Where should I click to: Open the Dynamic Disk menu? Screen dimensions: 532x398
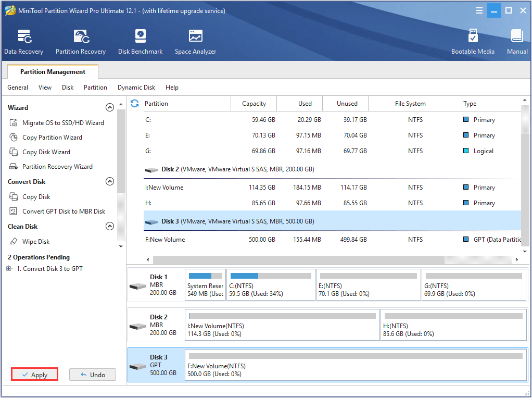point(136,88)
